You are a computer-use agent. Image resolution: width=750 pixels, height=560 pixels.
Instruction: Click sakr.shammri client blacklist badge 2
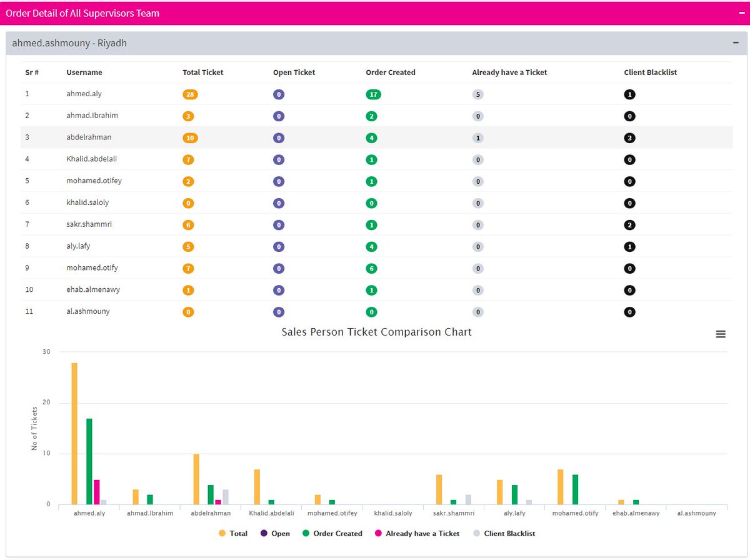coord(630,225)
